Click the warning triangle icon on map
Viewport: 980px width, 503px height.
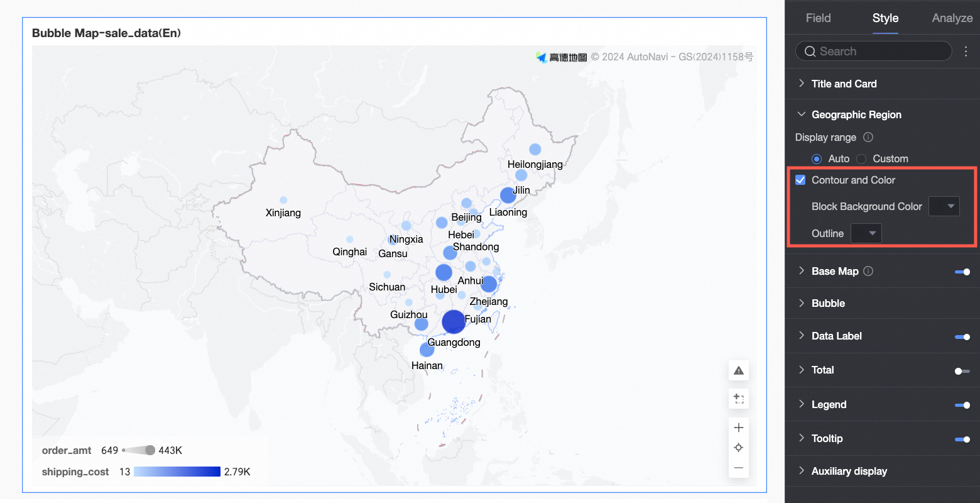click(x=739, y=370)
